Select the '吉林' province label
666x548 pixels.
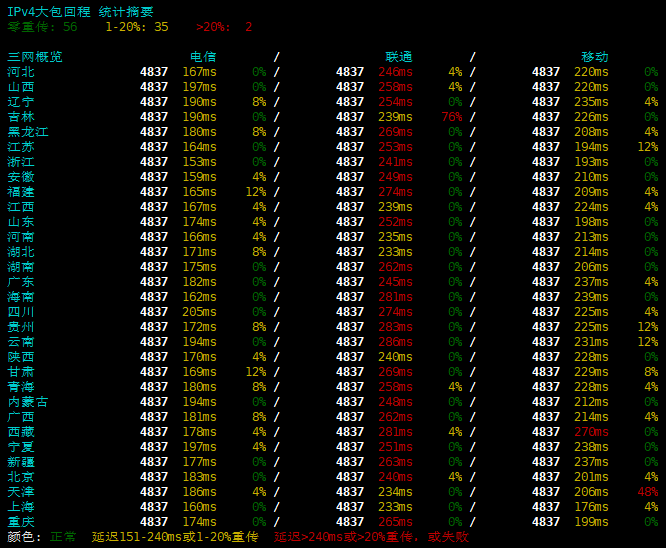(21, 117)
